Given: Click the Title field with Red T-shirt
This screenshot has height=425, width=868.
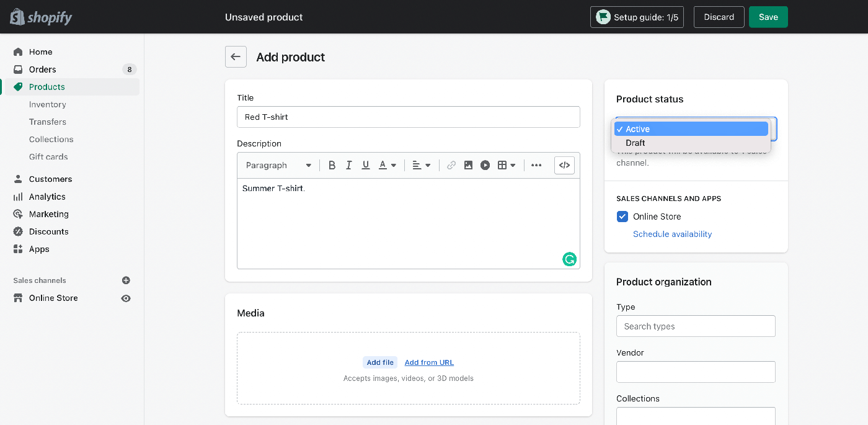Looking at the screenshot, I should click(x=409, y=117).
